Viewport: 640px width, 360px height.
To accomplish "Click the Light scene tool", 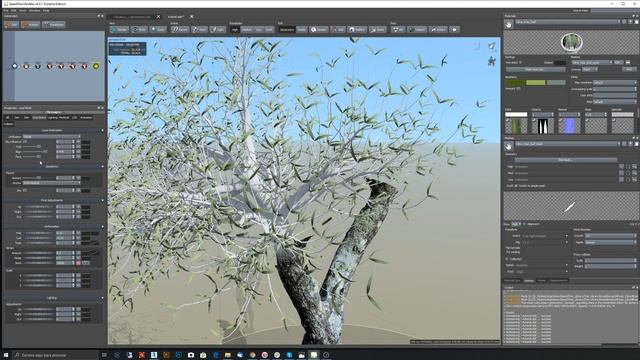I will (x=218, y=29).
